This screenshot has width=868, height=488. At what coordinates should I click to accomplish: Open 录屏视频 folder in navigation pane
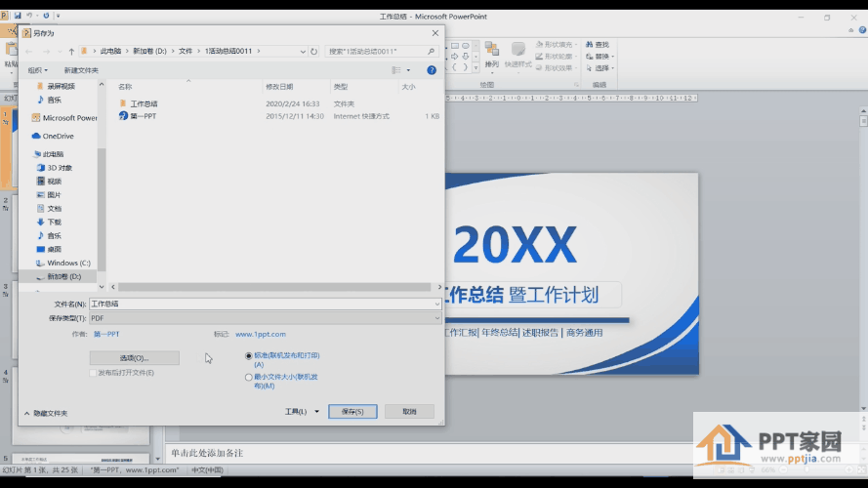coord(56,86)
